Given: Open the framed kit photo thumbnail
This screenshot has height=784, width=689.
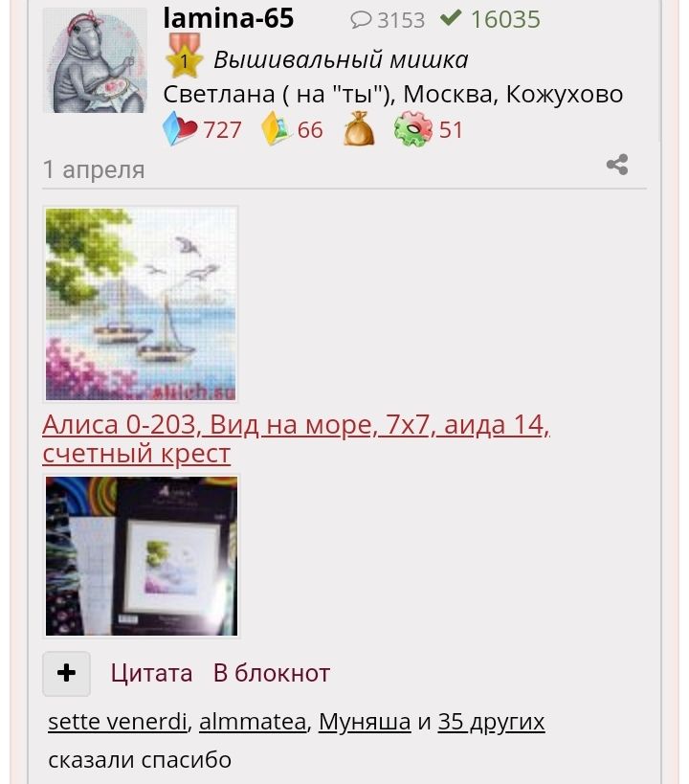Looking at the screenshot, I should [142, 556].
